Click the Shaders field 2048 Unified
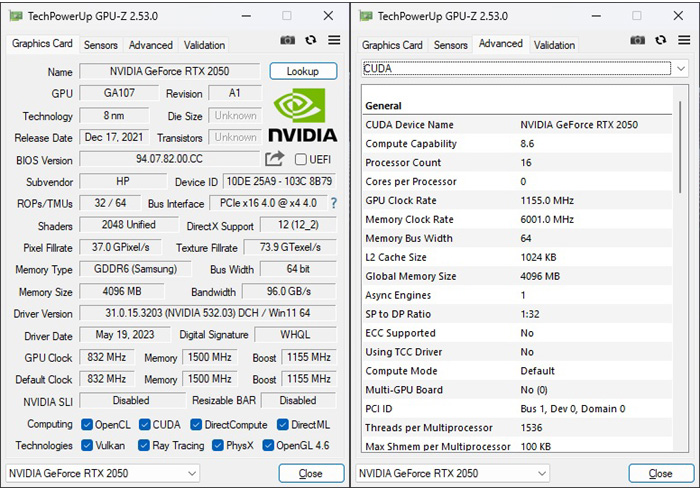The image size is (700, 493). click(x=129, y=225)
